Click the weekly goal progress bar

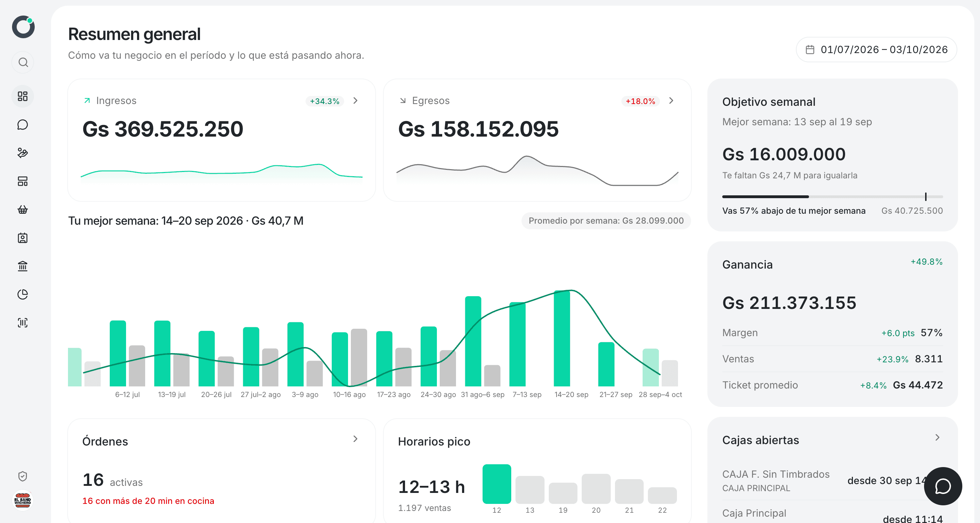pyautogui.click(x=832, y=197)
